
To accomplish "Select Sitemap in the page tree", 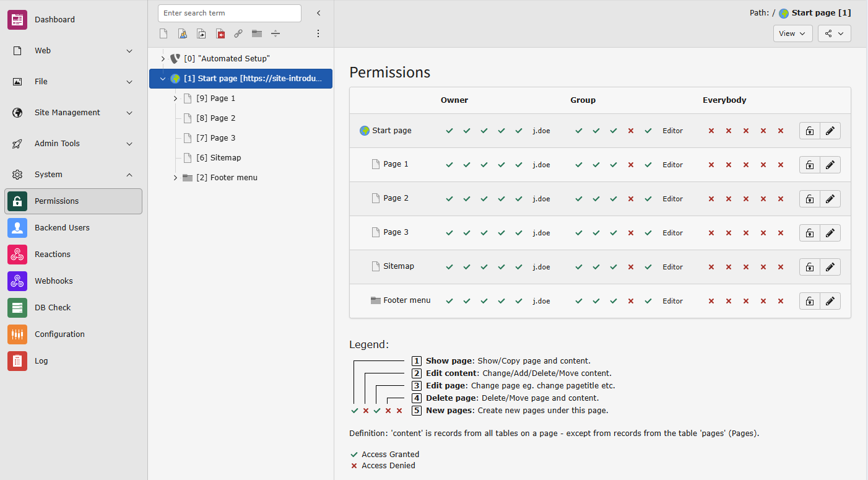I will click(225, 158).
